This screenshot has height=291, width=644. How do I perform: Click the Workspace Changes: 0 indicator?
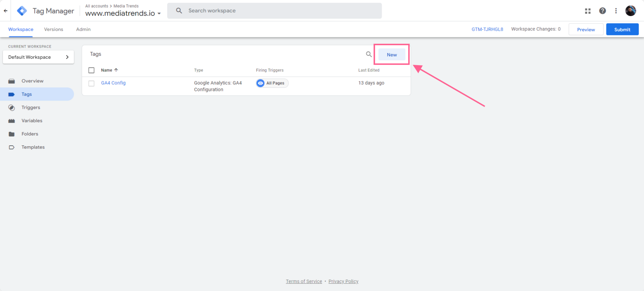click(536, 29)
